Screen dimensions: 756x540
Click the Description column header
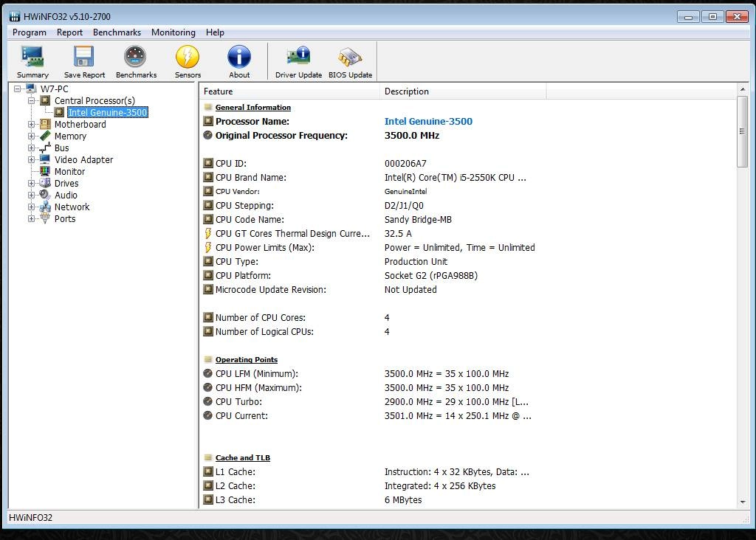pyautogui.click(x=463, y=91)
